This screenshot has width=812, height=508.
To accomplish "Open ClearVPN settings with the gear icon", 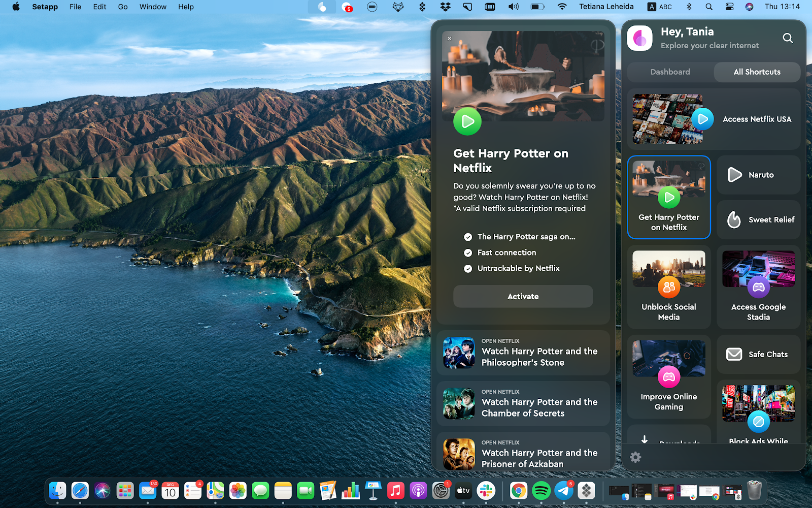I will coord(635,457).
